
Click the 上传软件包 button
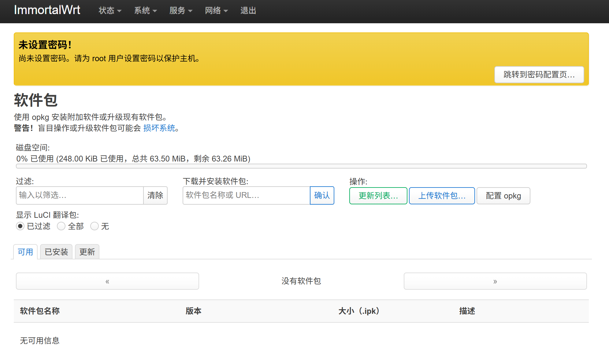(x=442, y=196)
